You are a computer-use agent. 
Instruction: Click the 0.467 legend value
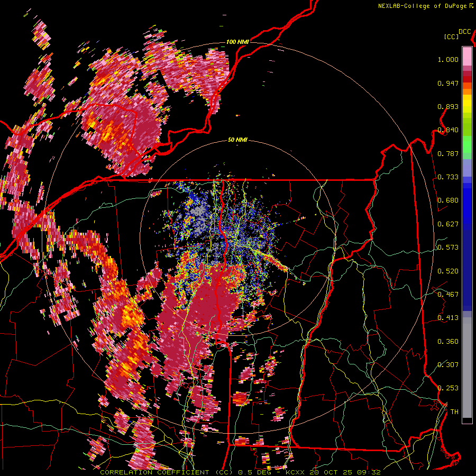point(448,295)
